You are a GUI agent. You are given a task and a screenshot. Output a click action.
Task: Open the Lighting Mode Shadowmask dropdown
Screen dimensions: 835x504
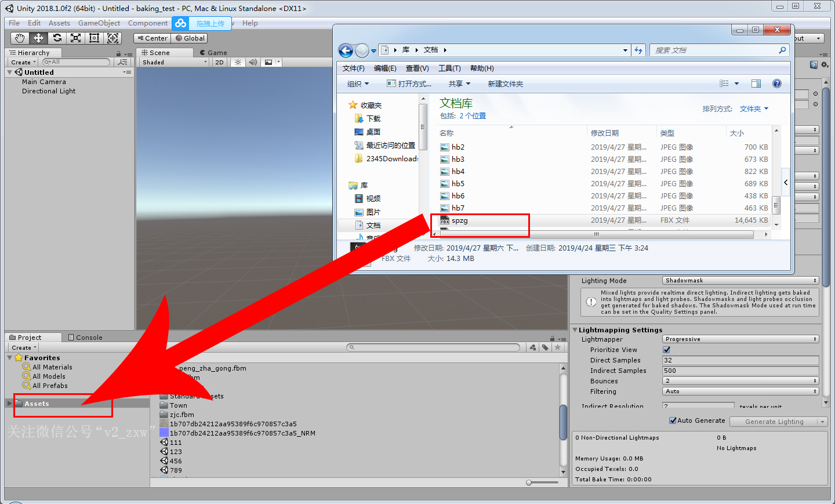point(740,281)
